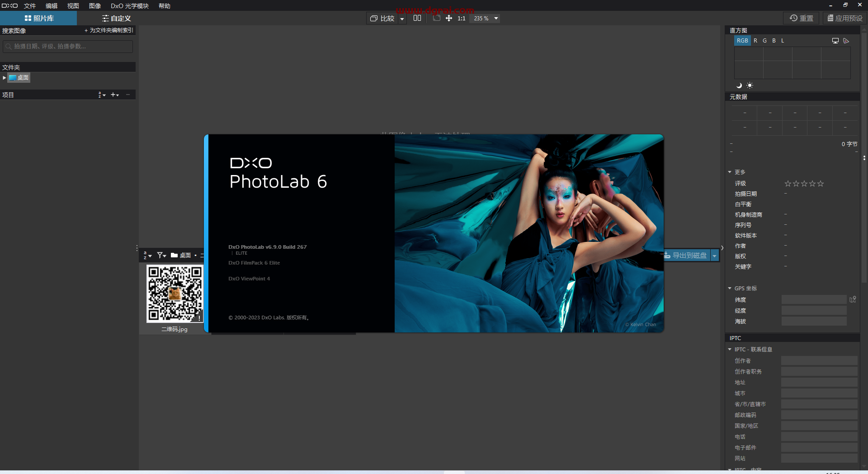This screenshot has height=474, width=868.
Task: Open the 比较 compare dropdown arrow
Action: coord(402,19)
